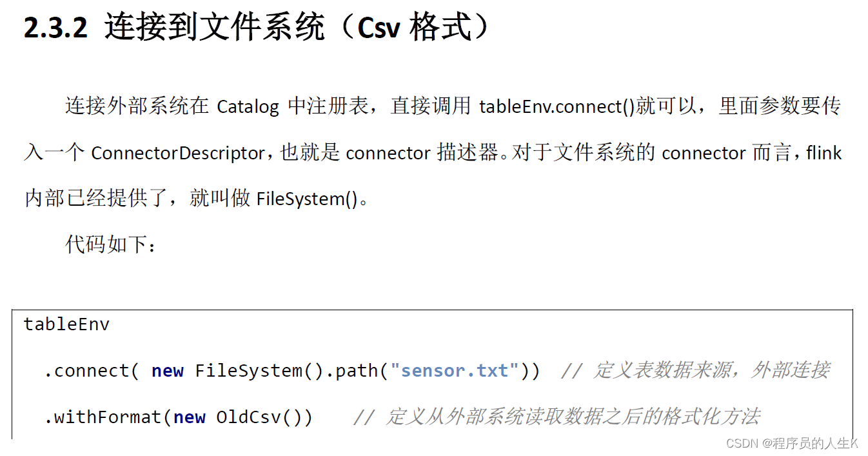This screenshot has width=868, height=456.
Task: Click ".connect(" in the code block
Action: pyautogui.click(x=91, y=371)
